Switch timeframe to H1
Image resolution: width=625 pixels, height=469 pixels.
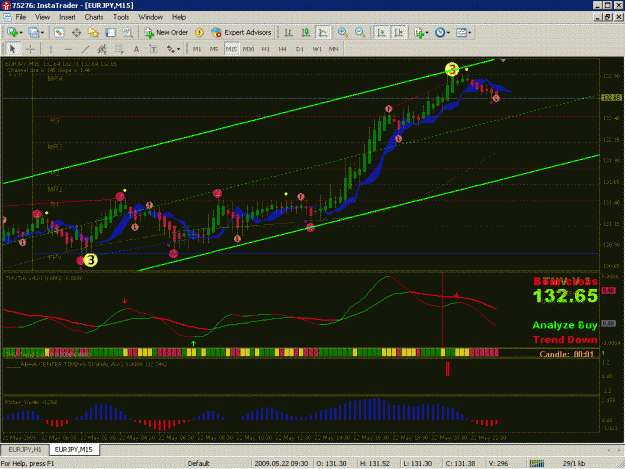265,49
